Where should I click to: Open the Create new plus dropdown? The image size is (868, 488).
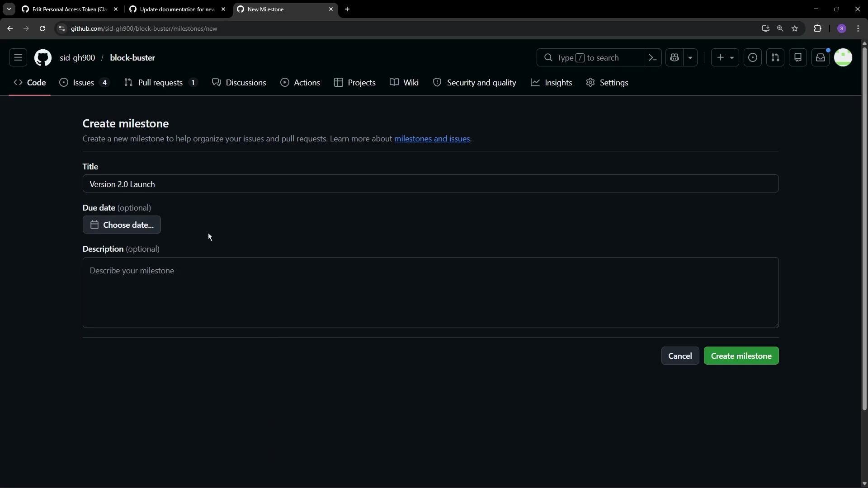pos(725,58)
